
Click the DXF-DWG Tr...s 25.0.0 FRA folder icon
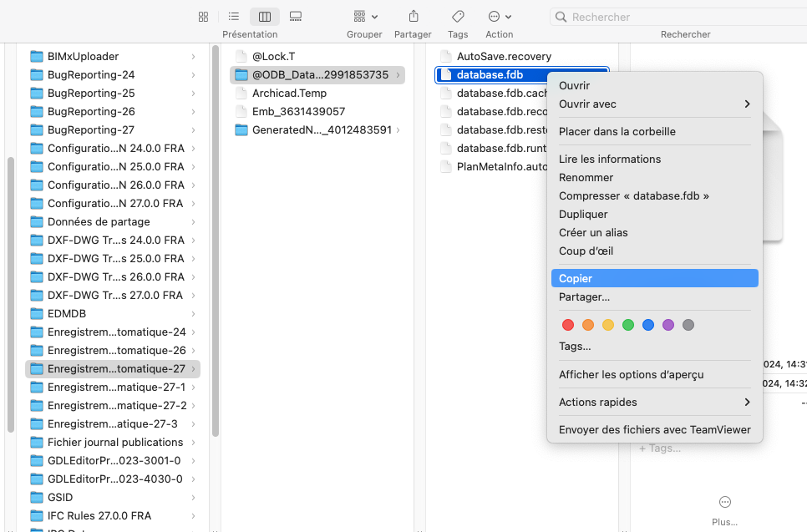37,258
